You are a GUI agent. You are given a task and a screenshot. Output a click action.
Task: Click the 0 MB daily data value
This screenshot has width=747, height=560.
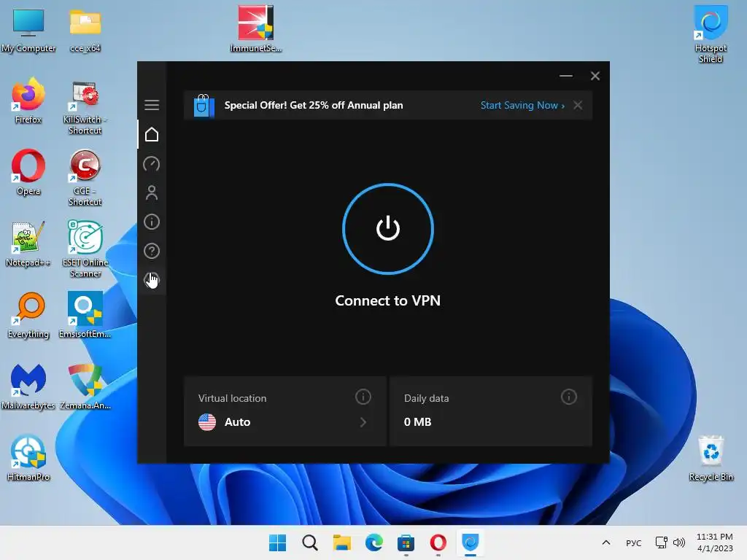coord(417,422)
